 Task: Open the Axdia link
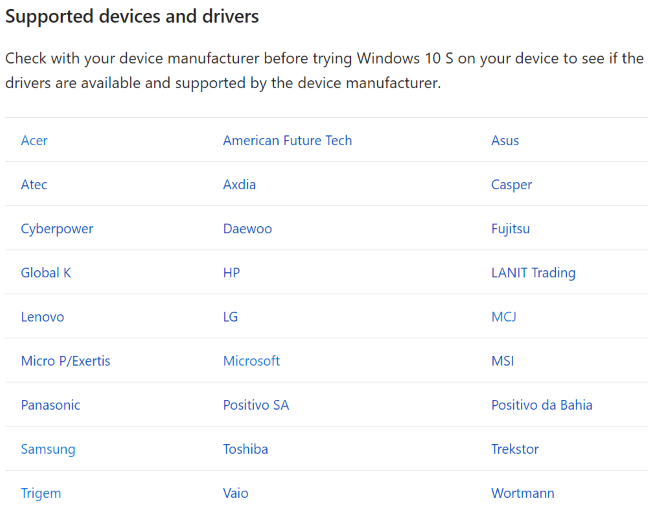(x=239, y=184)
